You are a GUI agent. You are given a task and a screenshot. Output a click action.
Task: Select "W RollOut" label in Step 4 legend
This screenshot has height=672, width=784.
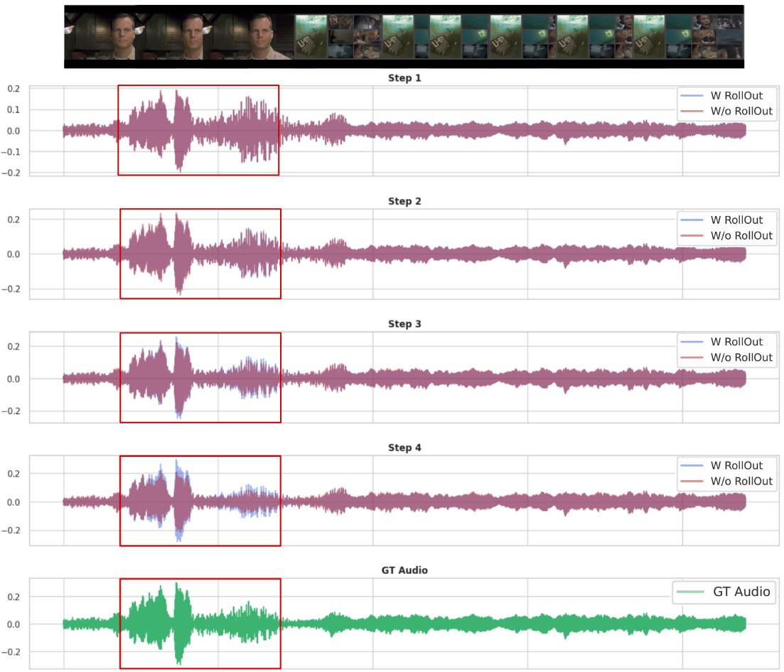coord(736,465)
